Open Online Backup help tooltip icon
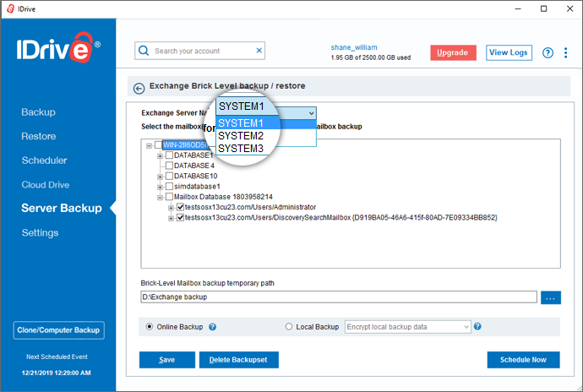This screenshot has width=583, height=392. pos(212,327)
